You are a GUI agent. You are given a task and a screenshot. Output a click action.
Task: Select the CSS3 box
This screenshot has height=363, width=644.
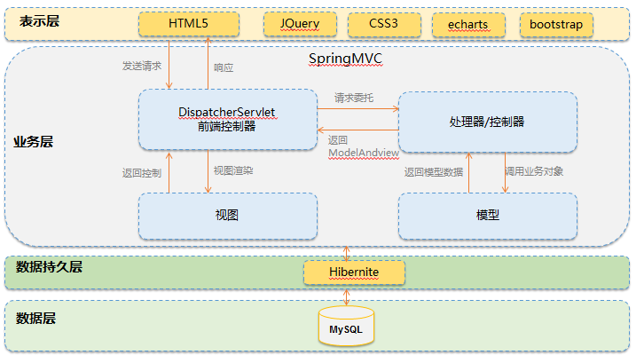click(383, 24)
